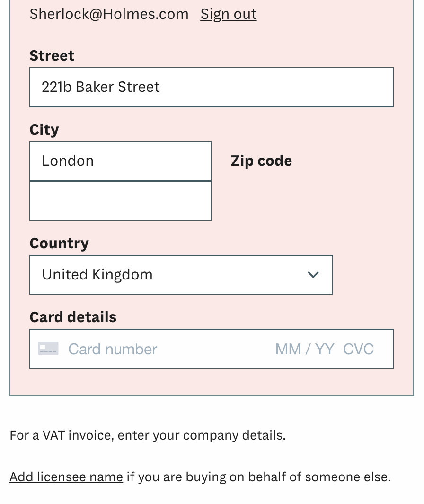Click the Street label
This screenshot has width=424, height=504.
click(x=52, y=55)
